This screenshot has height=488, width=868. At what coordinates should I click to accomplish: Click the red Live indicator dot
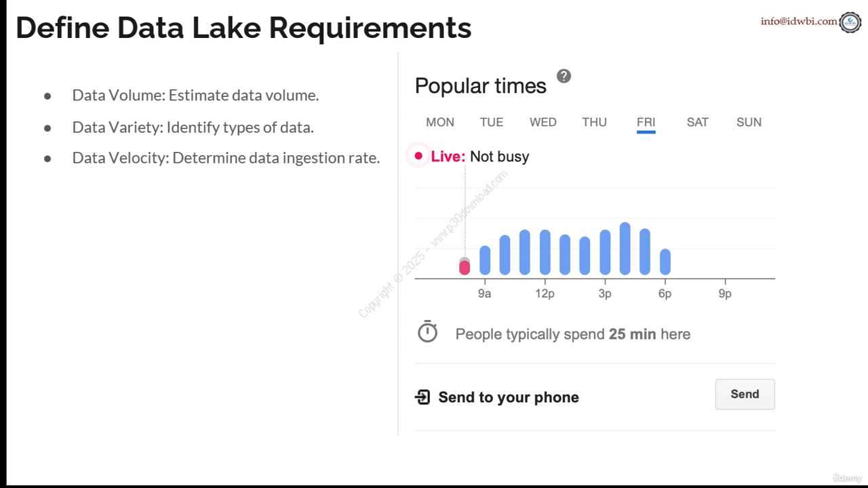418,156
